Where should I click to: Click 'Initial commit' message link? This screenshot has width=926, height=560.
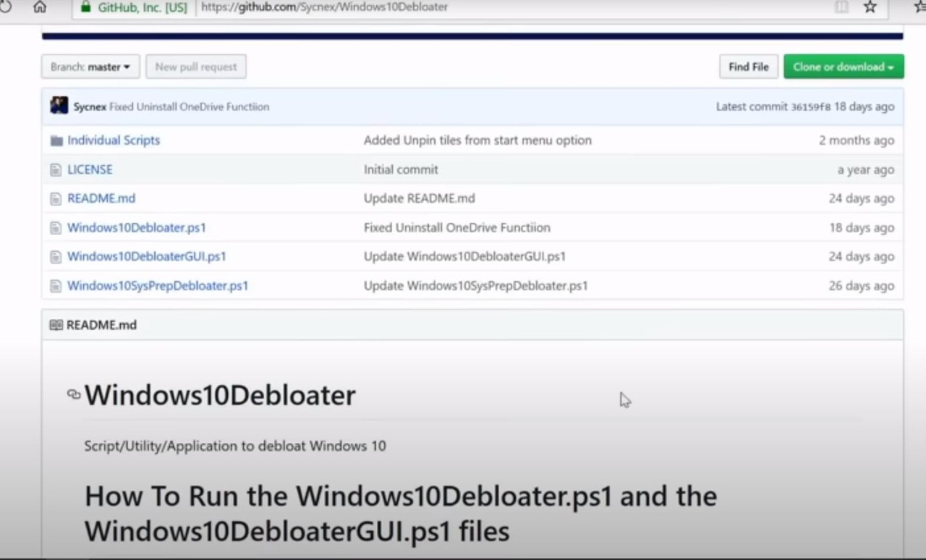401,169
